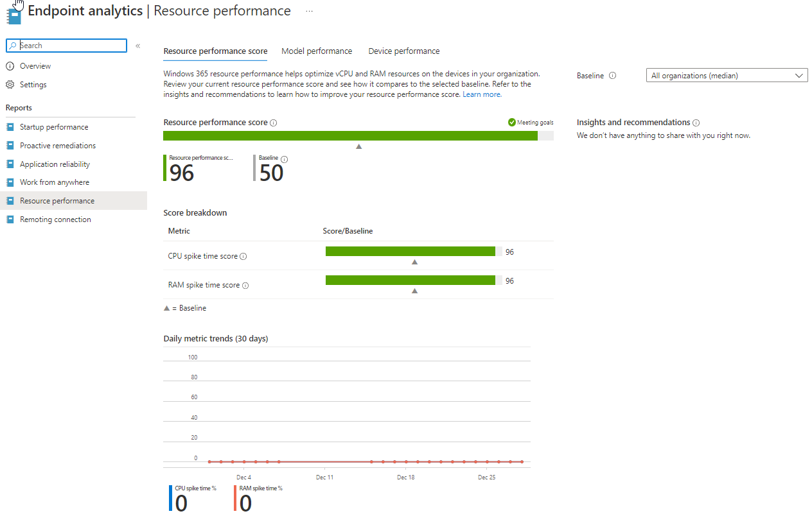The image size is (812, 516).
Task: Click info icon next to Resource performance score heading
Action: tap(274, 123)
